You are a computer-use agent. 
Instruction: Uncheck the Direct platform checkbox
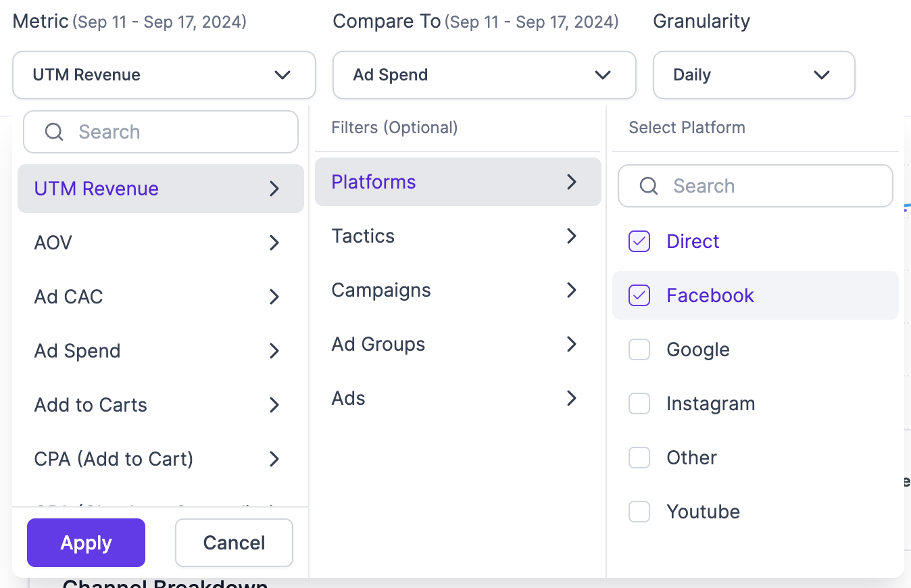(x=639, y=241)
